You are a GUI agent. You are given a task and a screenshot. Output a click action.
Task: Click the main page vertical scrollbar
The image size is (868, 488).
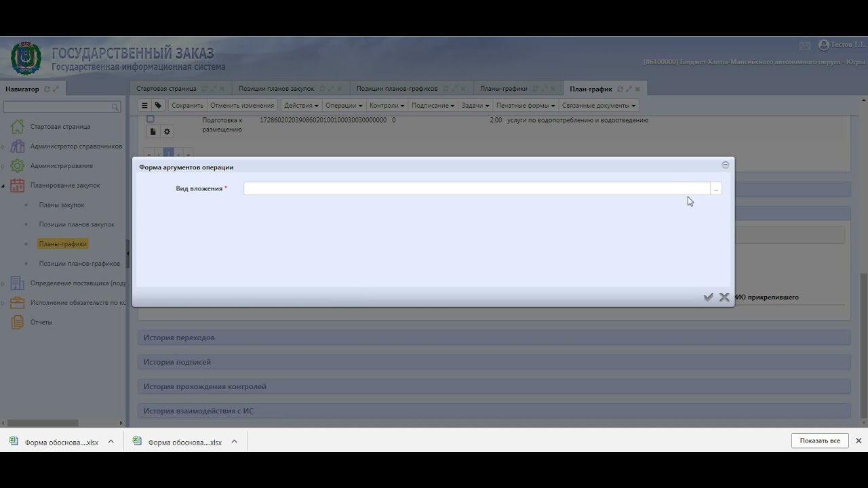(x=864, y=346)
